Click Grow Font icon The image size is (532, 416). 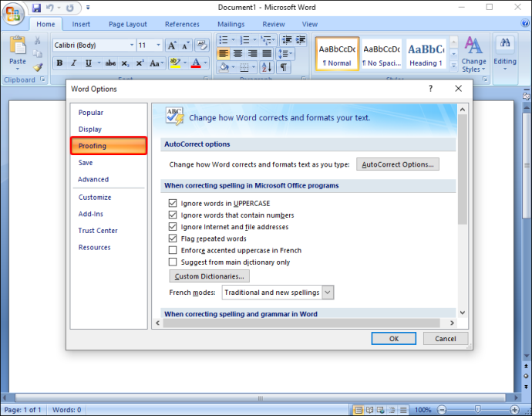(x=172, y=46)
